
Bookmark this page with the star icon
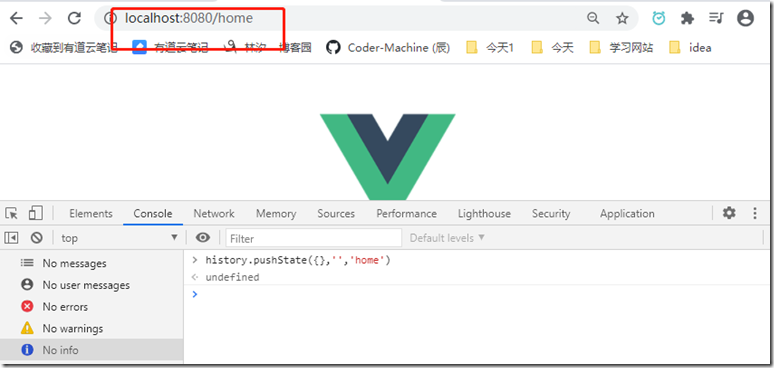[622, 19]
